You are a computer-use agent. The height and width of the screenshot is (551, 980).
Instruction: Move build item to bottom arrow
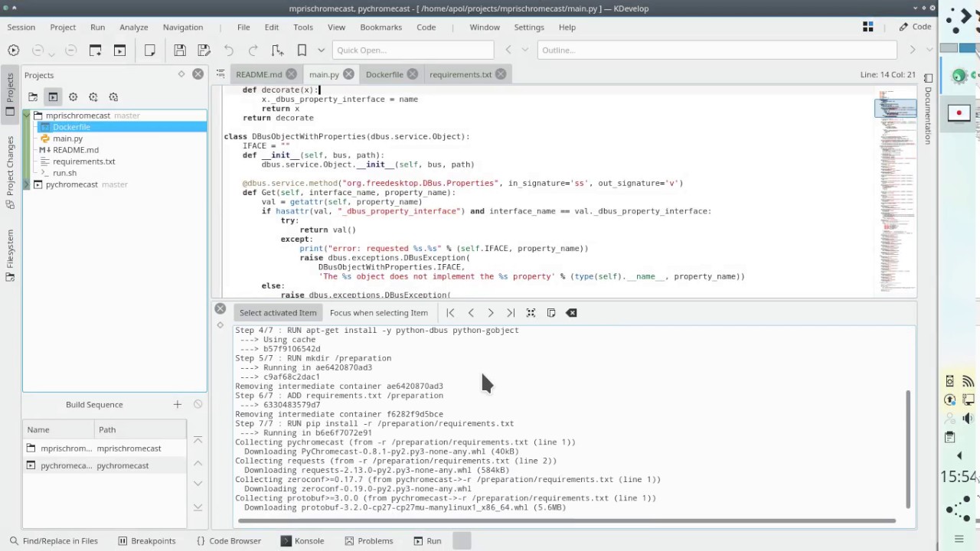click(x=198, y=507)
